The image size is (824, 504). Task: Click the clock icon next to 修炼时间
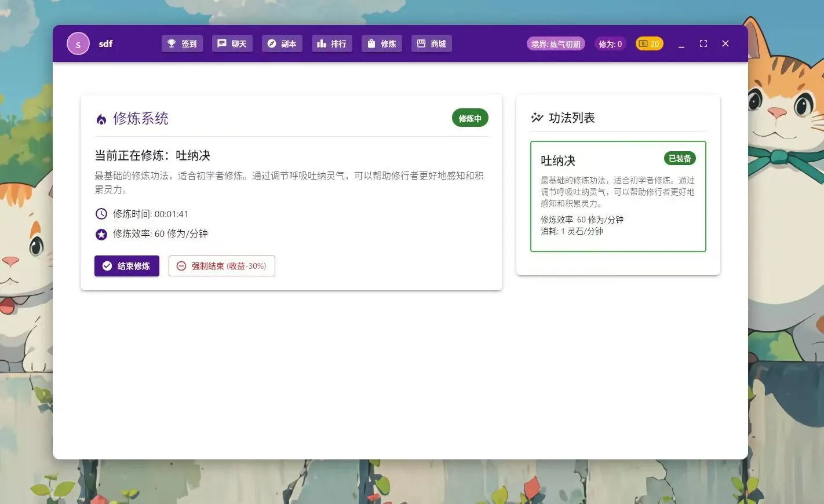[101, 214]
